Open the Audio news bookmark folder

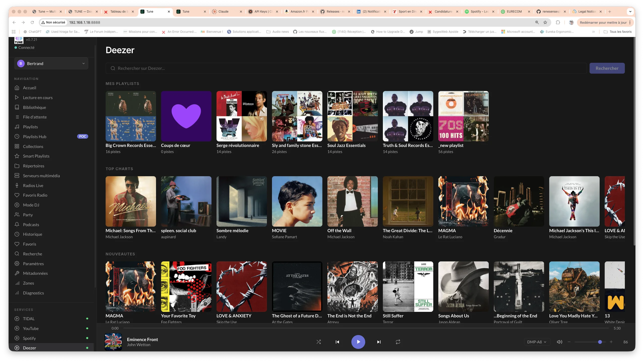tap(278, 32)
